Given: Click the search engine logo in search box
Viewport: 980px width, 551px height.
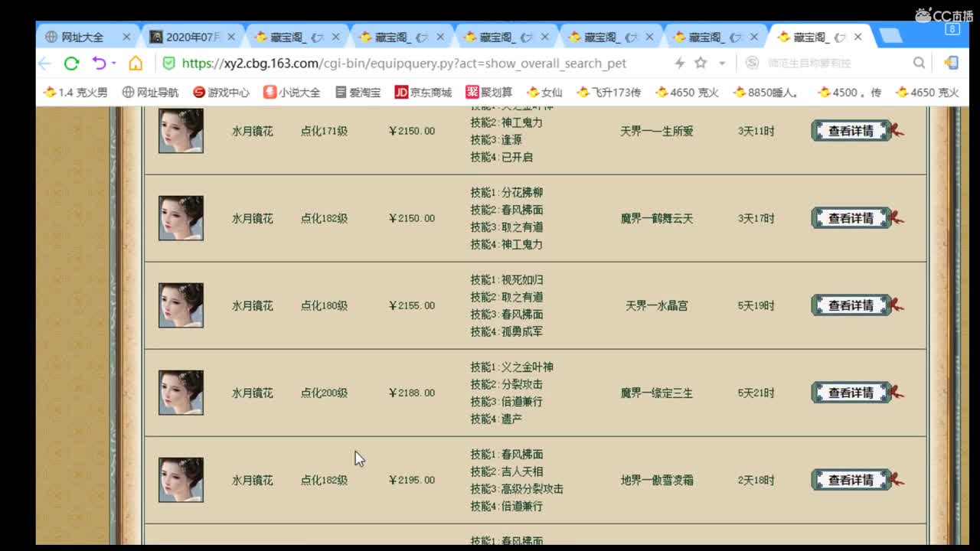Looking at the screenshot, I should 753,64.
